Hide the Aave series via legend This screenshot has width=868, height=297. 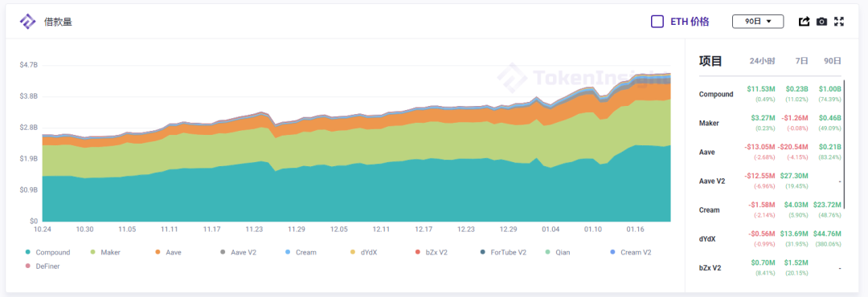(x=168, y=252)
